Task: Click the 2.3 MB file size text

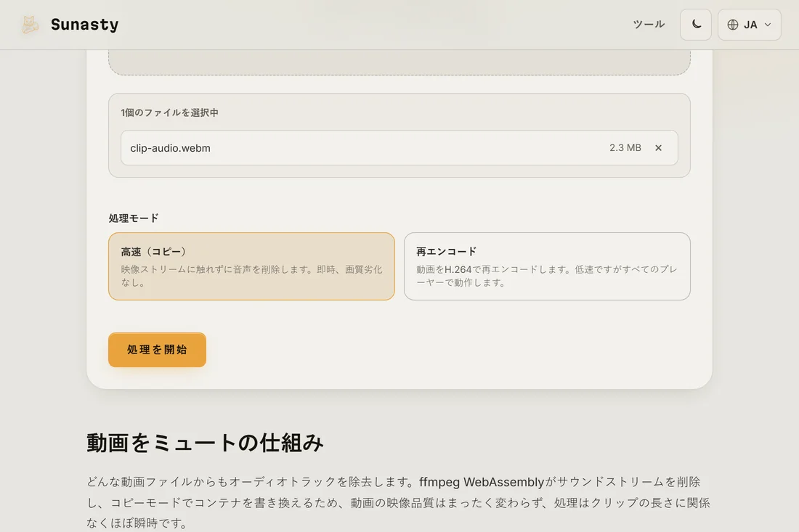Action: tap(625, 147)
